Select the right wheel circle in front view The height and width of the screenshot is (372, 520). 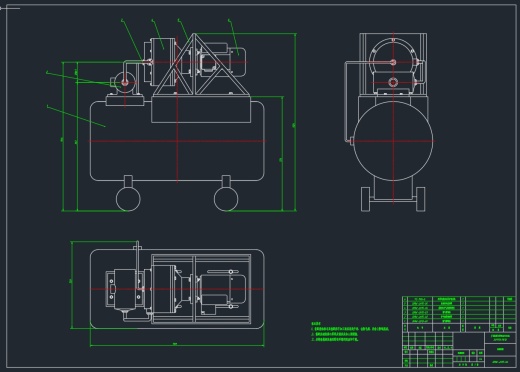(226, 199)
